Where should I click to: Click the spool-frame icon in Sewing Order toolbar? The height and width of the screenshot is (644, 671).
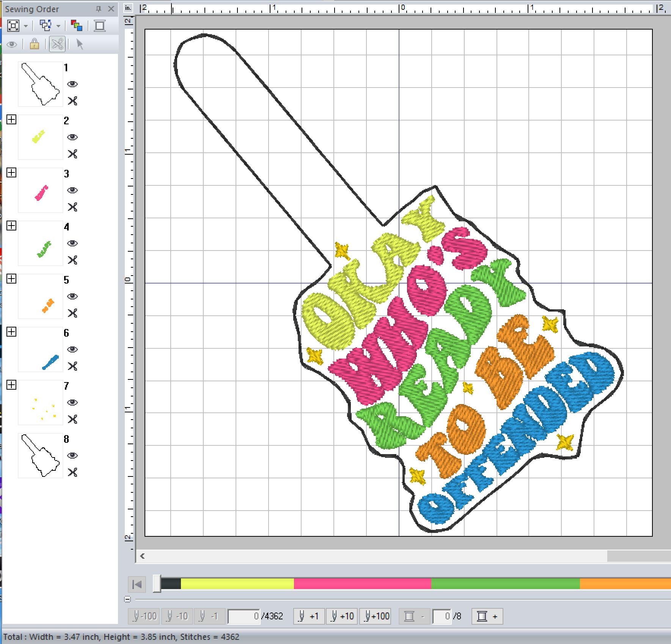click(x=100, y=26)
